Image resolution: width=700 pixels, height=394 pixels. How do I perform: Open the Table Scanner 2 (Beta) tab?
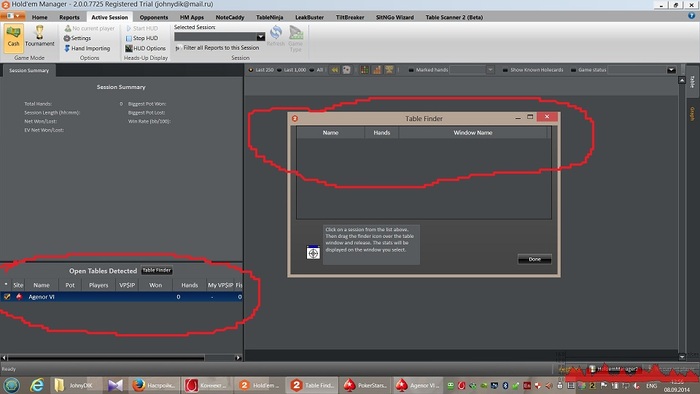[x=454, y=17]
